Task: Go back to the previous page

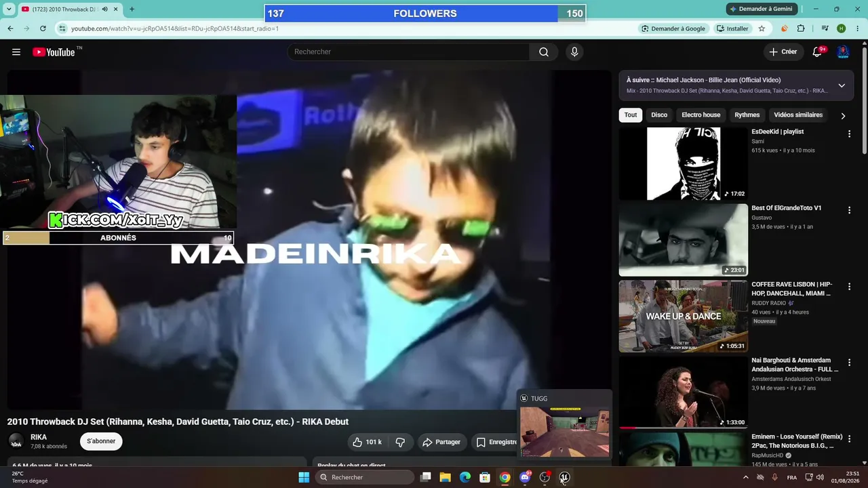Action: pyautogui.click(x=10, y=28)
